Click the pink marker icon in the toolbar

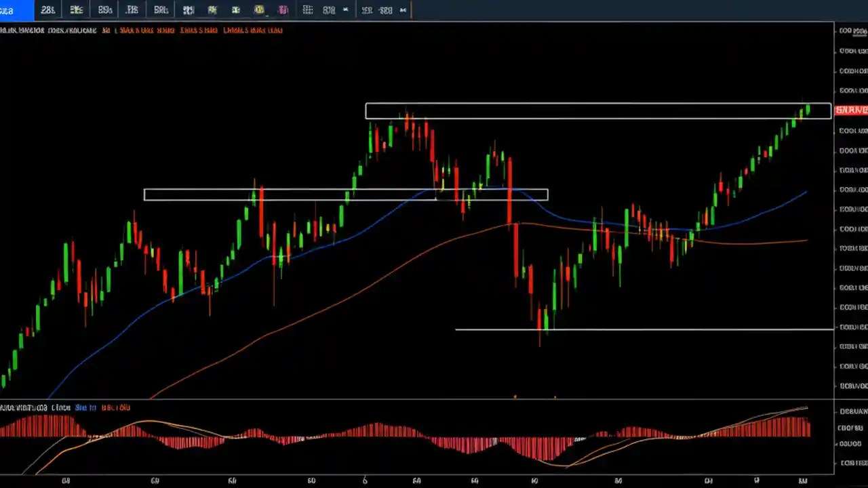coord(283,9)
